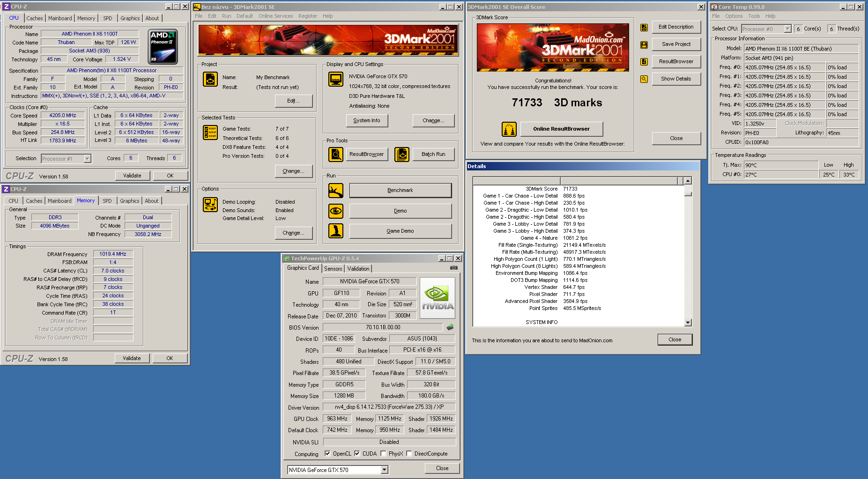Click the Show Details magnifier icon
Screen dimensions: 868x479
(x=644, y=79)
